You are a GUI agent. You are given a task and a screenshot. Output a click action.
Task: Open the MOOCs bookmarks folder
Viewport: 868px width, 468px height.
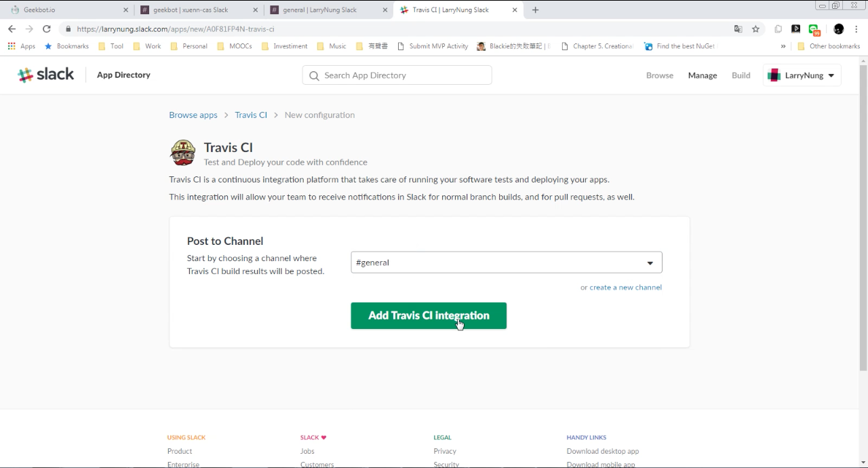point(235,46)
